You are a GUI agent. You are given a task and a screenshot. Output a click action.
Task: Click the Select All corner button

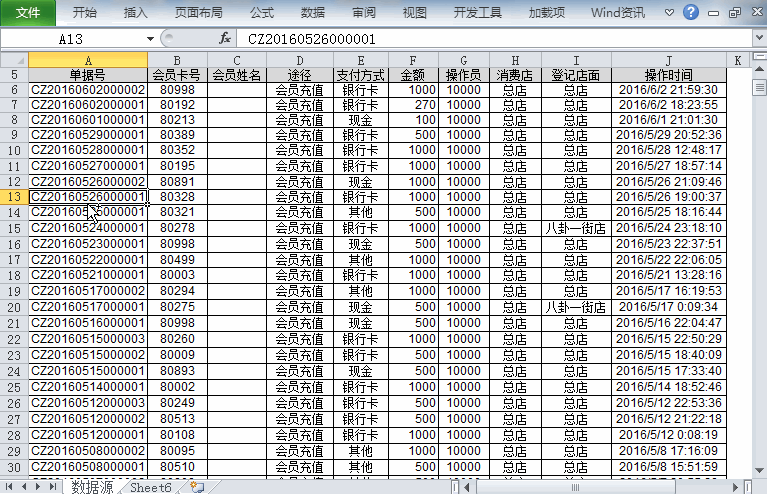(14, 60)
